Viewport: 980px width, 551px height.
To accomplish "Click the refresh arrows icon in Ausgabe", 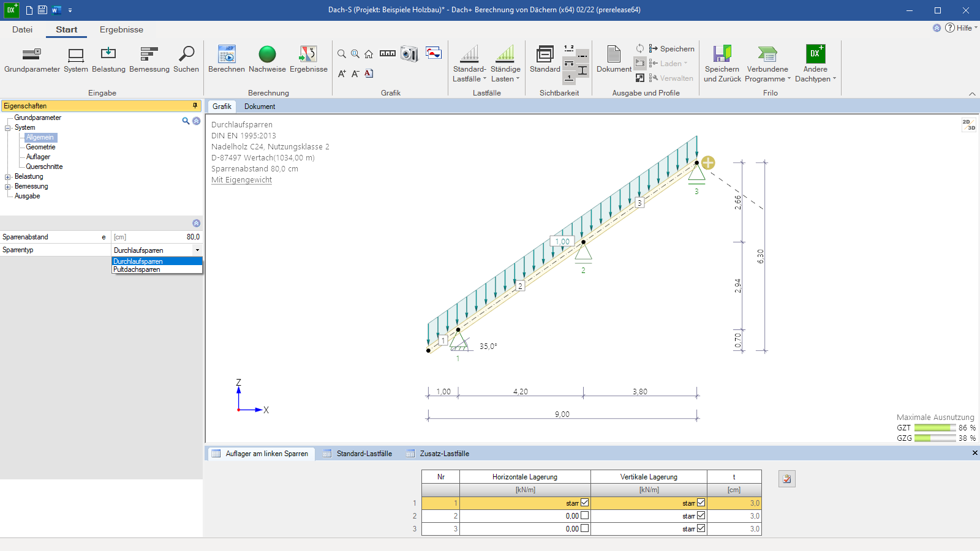I will [640, 48].
